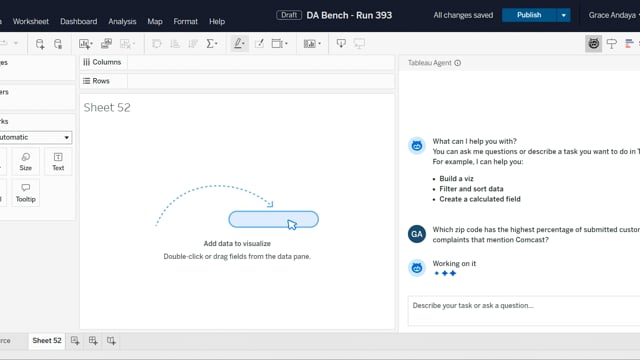Click the Pause Auto Updates data icon
Viewport: 640px width, 360px height.
tap(58, 44)
